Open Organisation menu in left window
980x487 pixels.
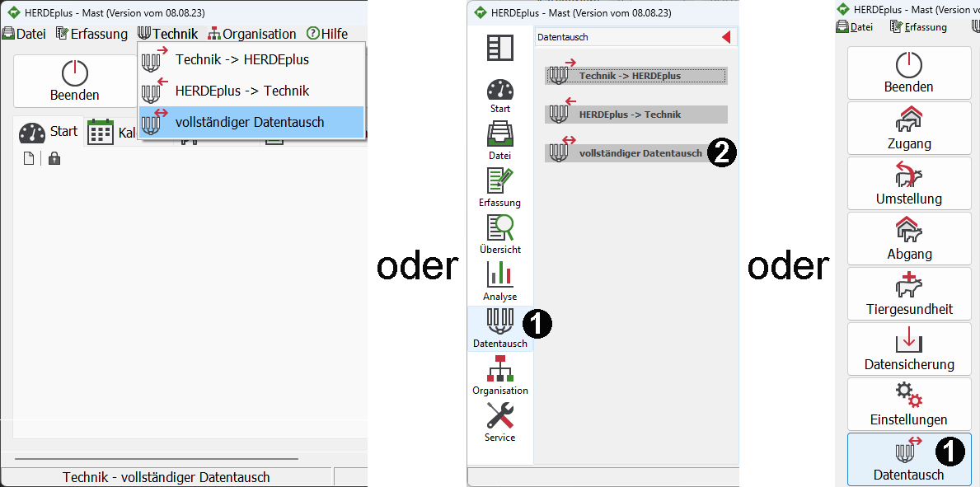tap(252, 34)
